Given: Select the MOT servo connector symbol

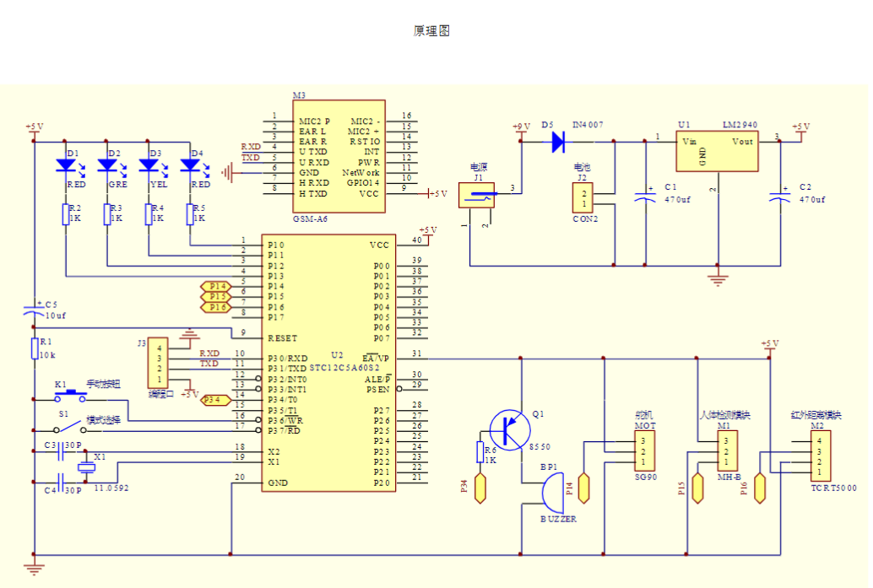Looking at the screenshot, I should pos(645,451).
